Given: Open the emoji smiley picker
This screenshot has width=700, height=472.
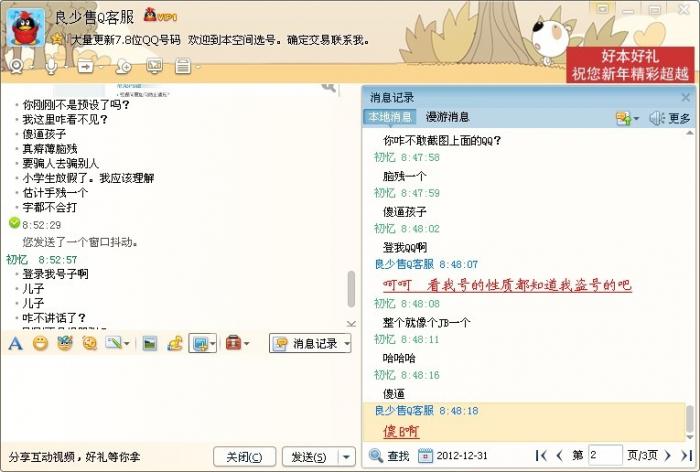Looking at the screenshot, I should tap(41, 343).
